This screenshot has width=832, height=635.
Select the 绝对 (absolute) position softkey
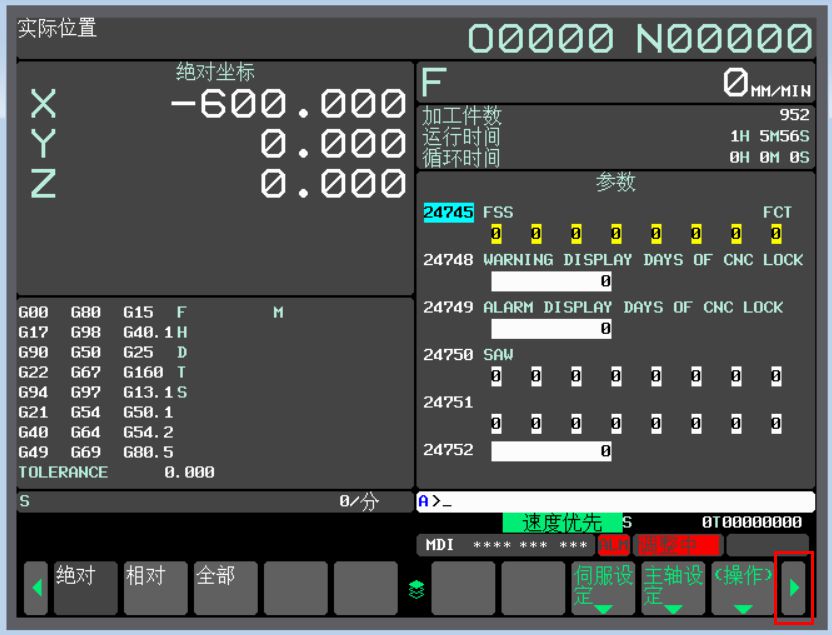85,588
